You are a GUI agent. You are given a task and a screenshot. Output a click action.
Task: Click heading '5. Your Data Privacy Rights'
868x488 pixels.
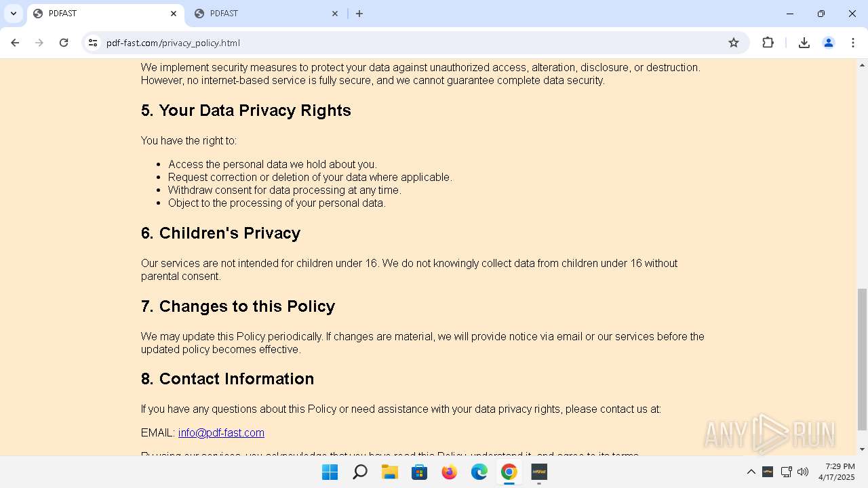click(x=246, y=110)
